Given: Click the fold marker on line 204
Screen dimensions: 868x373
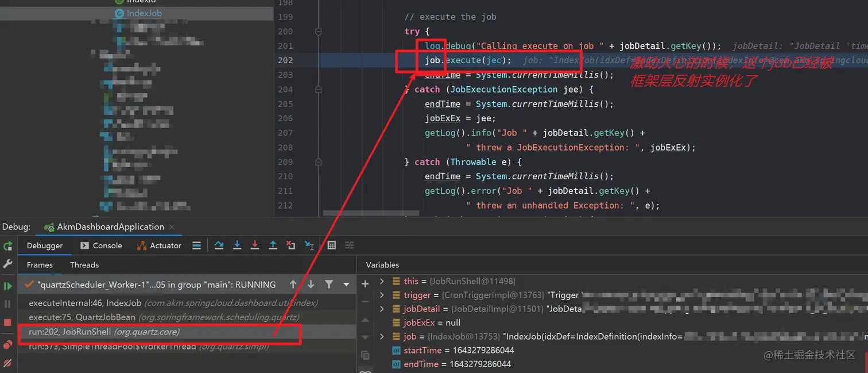Looking at the screenshot, I should pyautogui.click(x=319, y=90).
